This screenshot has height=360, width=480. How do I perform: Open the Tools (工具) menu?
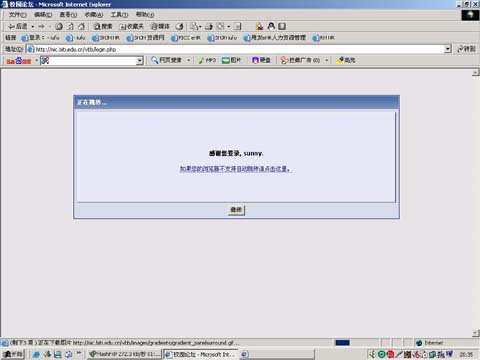119,15
